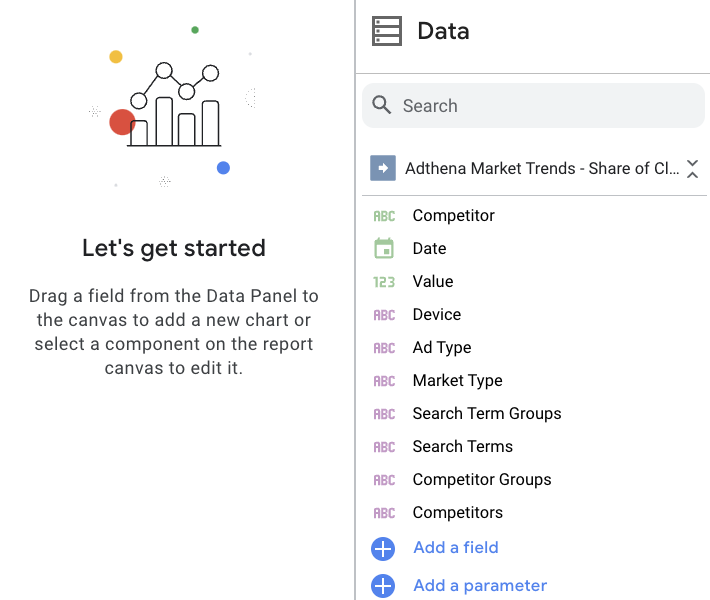Select the Market Type field
Image resolution: width=710 pixels, height=600 pixels.
457,381
